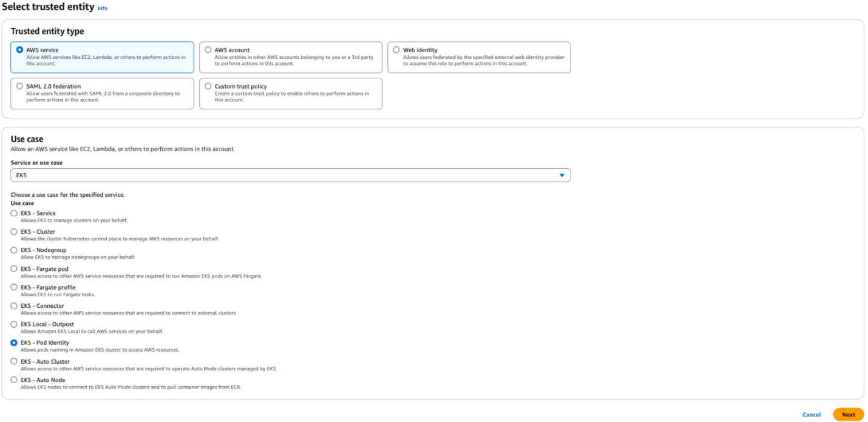Image resolution: width=868 pixels, height=422 pixels.
Task: Choose the EKS - Connector use case
Action: click(14, 305)
